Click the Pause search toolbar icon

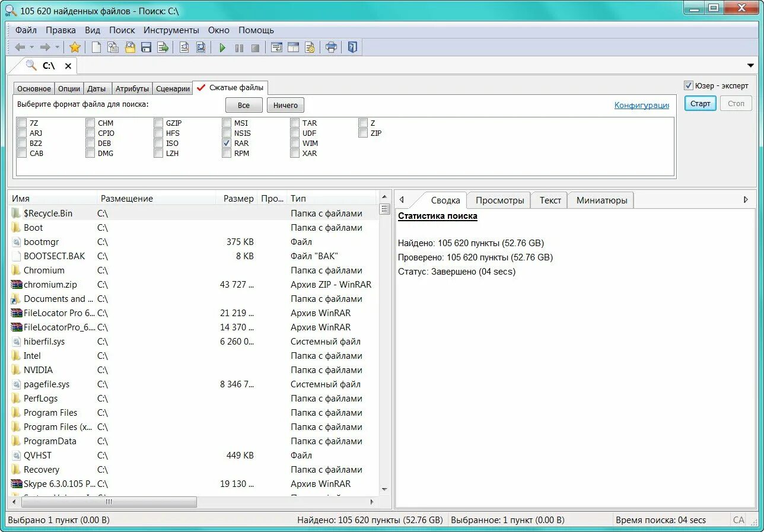tap(239, 47)
